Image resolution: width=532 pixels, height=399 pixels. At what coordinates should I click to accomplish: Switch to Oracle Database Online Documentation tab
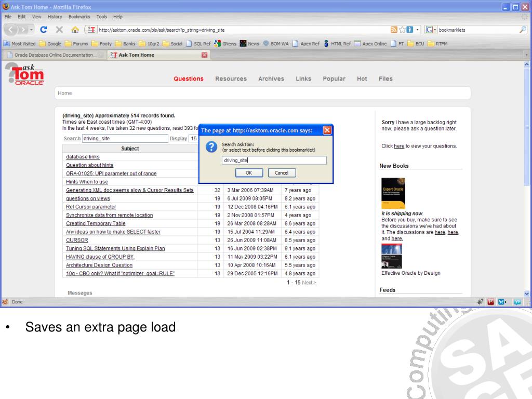[54, 55]
